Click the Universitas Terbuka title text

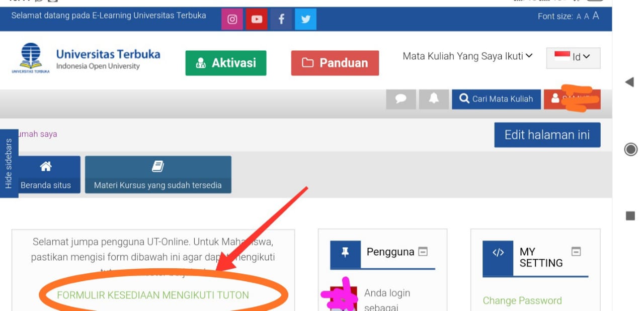[x=108, y=54]
